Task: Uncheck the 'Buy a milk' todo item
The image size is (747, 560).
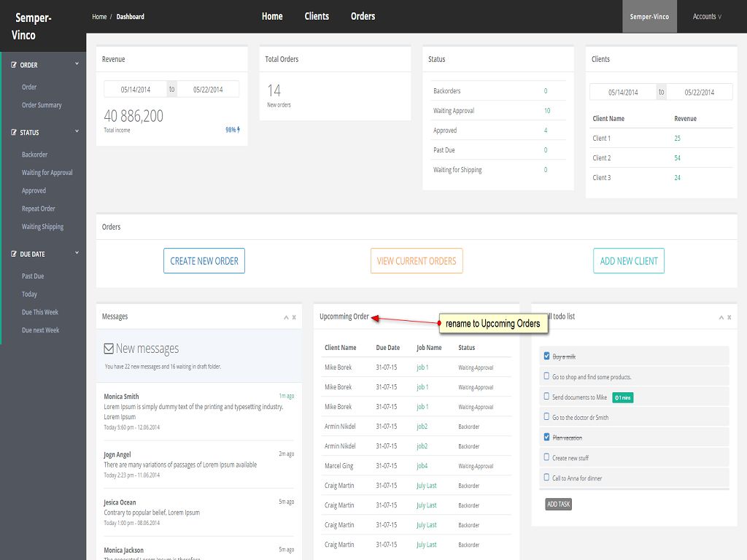Action: pos(546,357)
